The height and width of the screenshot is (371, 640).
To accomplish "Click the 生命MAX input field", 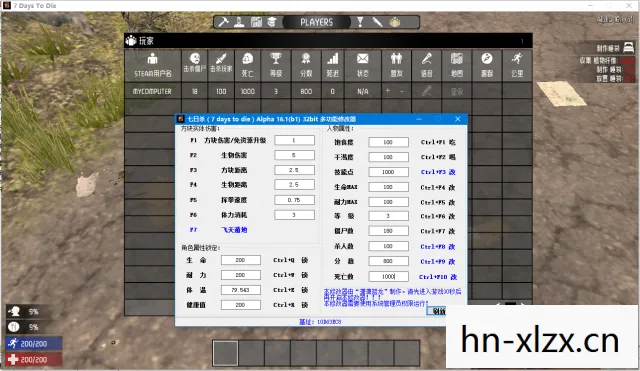I will point(388,187).
